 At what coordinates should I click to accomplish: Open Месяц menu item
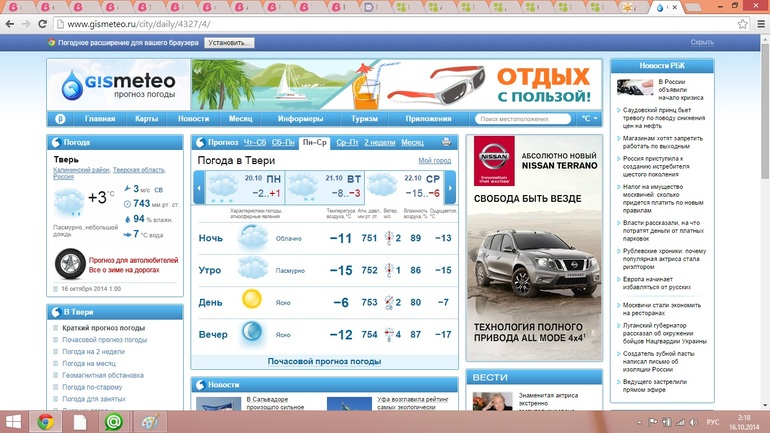241,119
